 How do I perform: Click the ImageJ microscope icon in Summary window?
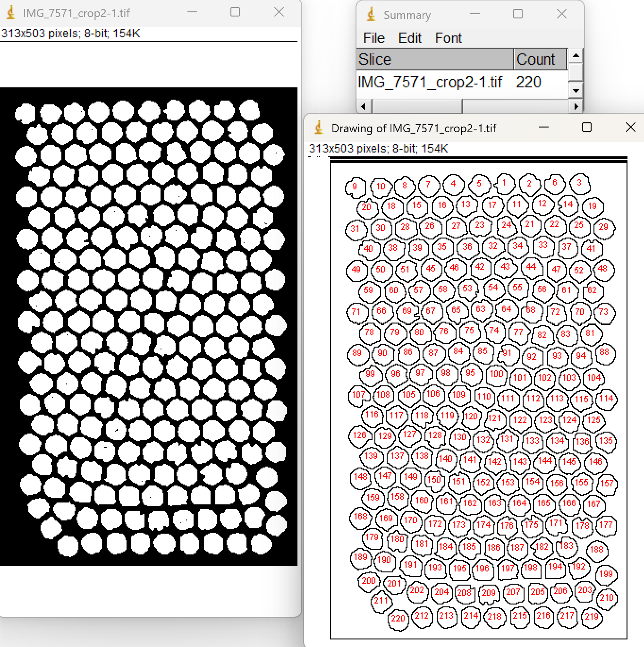coord(371,15)
